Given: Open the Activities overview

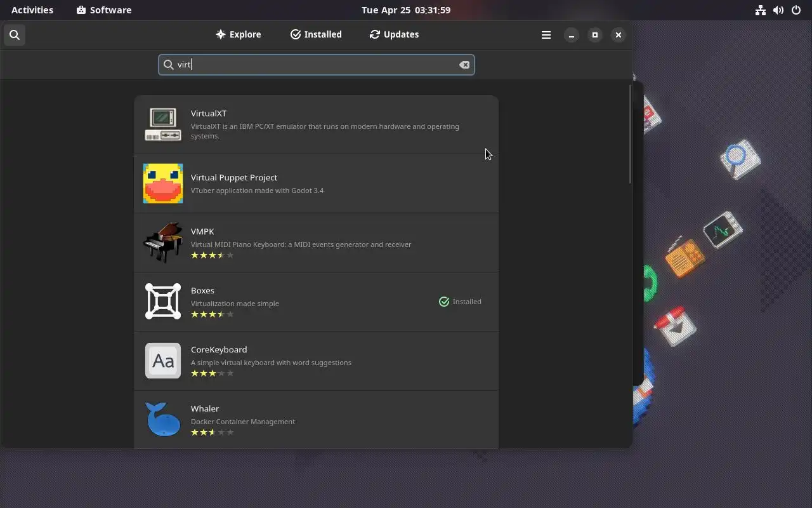Looking at the screenshot, I should 32,10.
